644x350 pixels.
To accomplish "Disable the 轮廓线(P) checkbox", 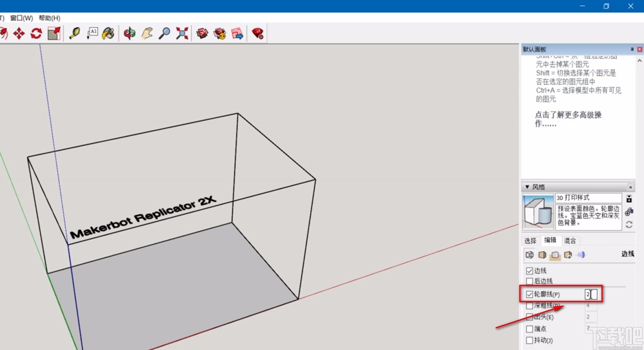I will 530,294.
